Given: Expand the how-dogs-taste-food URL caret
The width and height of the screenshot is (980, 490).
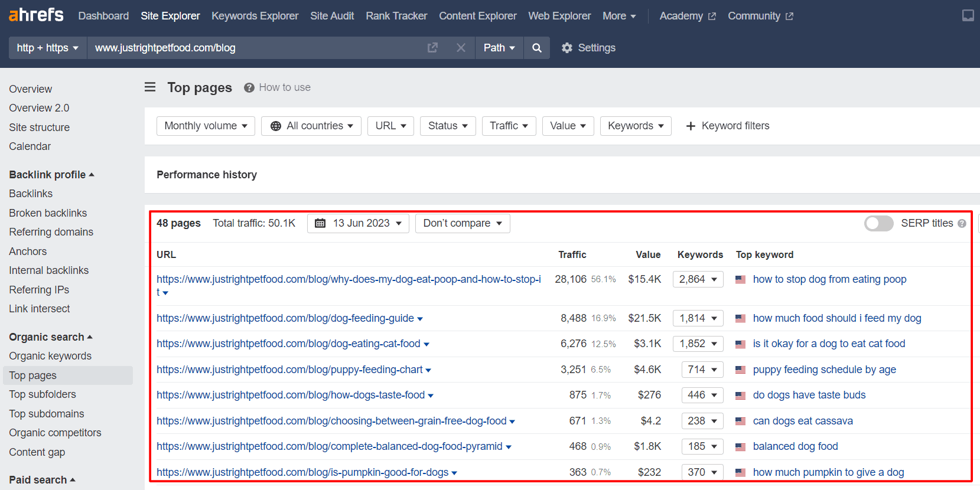Looking at the screenshot, I should (x=431, y=396).
